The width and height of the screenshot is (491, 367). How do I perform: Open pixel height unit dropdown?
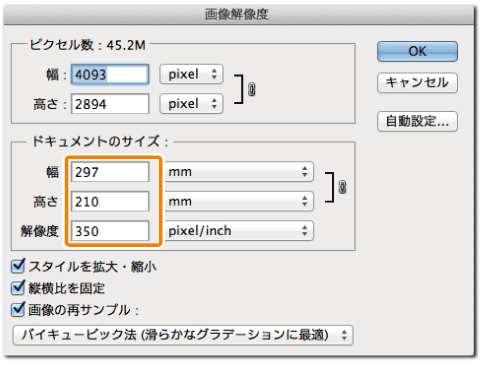tap(191, 104)
